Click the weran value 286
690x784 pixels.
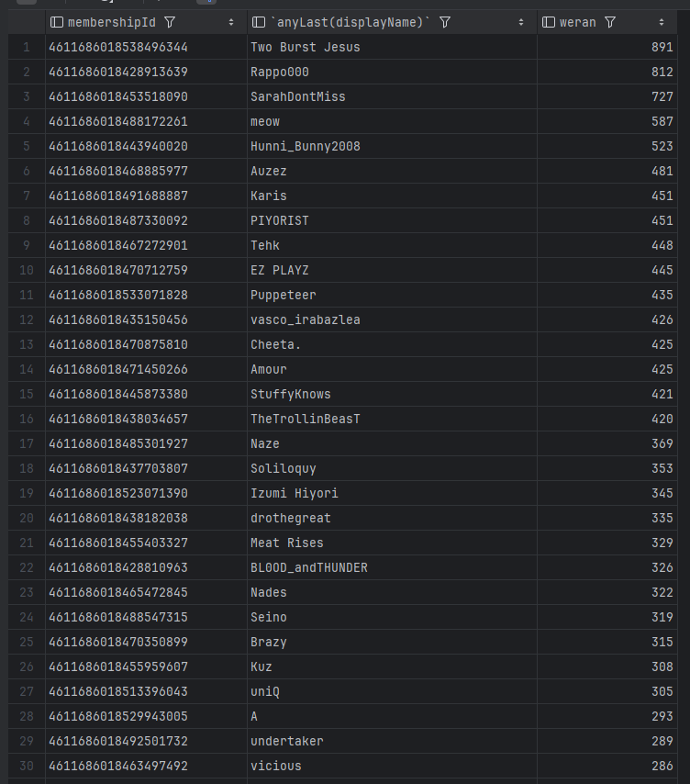[x=607, y=766]
